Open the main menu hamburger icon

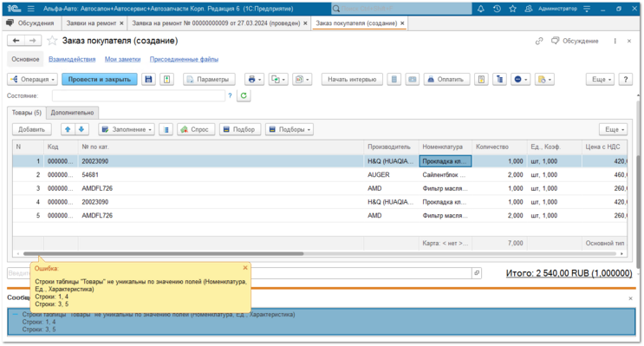[x=31, y=8]
